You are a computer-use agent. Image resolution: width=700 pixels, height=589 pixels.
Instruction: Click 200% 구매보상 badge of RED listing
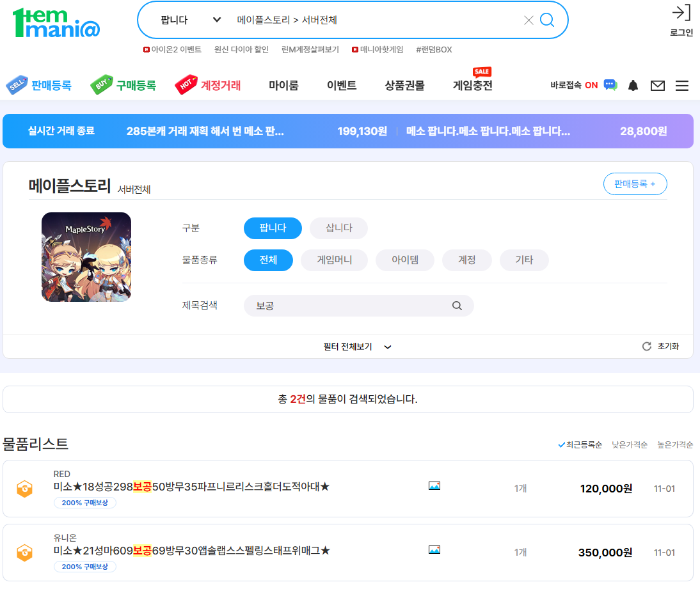click(x=85, y=503)
